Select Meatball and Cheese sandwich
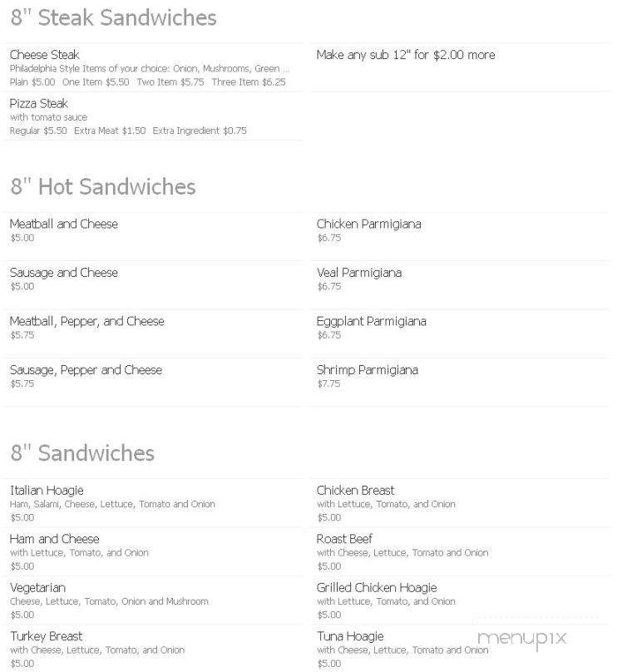The image size is (622, 672). pos(64,224)
